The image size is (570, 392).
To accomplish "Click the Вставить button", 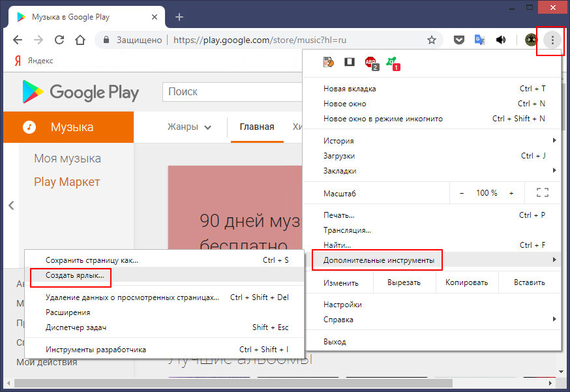I will pos(530,282).
